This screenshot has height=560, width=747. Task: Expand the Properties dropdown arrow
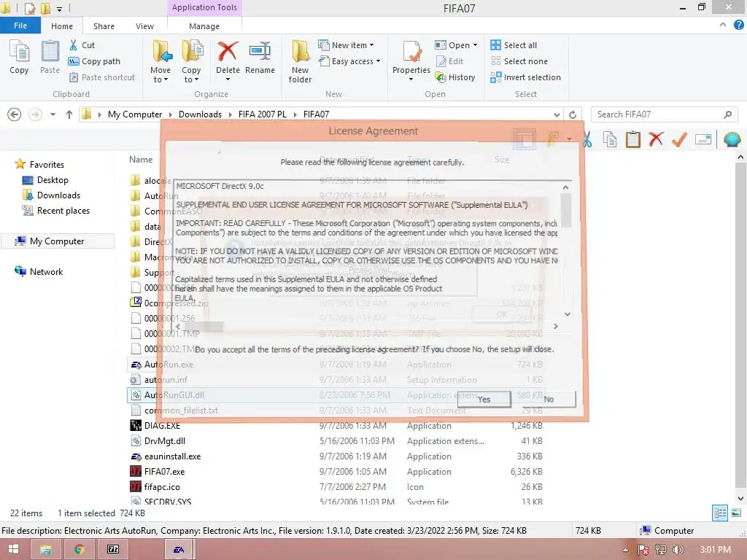click(x=411, y=79)
